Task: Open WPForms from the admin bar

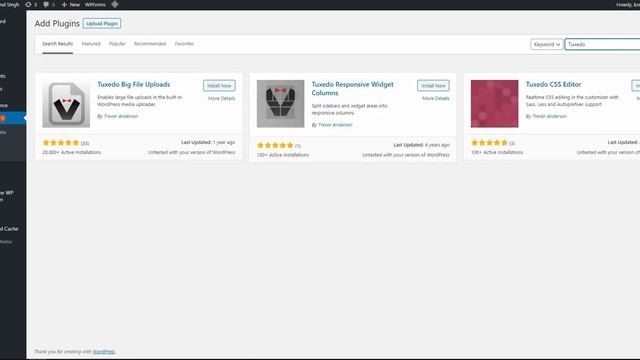Action: (x=95, y=4)
